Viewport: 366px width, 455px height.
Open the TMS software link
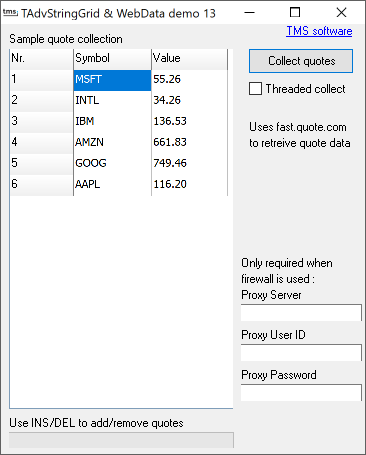[x=319, y=31]
